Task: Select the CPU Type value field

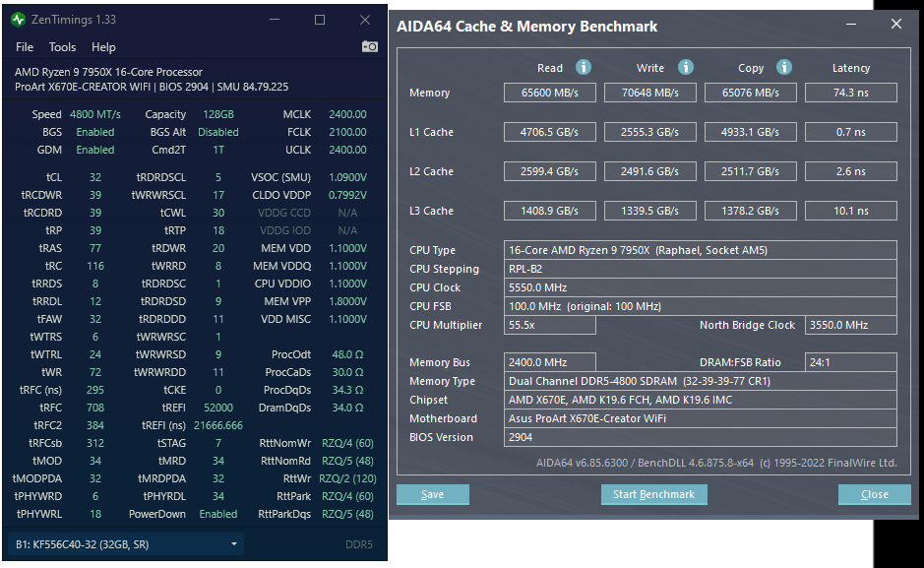Action: (700, 250)
